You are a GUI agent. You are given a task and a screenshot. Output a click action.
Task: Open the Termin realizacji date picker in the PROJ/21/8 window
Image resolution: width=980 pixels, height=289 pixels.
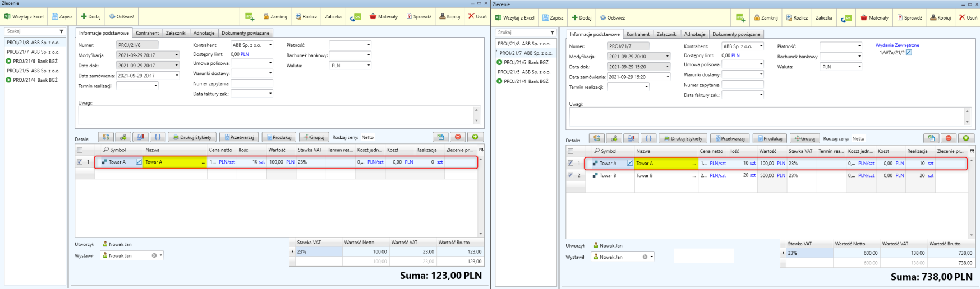pyautogui.click(x=155, y=86)
